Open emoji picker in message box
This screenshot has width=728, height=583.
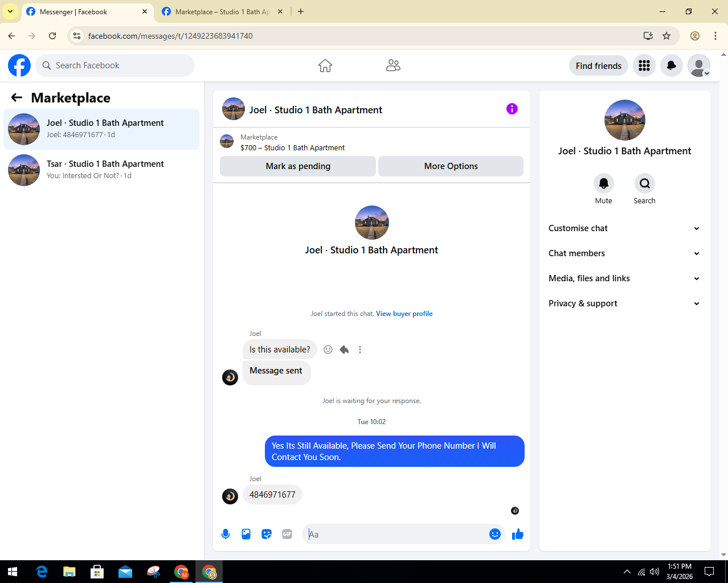495,534
